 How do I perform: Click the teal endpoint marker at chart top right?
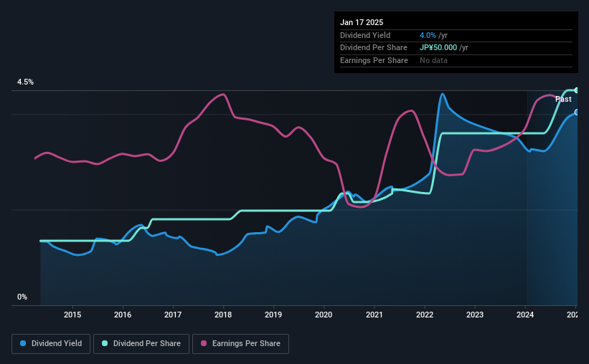[x=577, y=90]
